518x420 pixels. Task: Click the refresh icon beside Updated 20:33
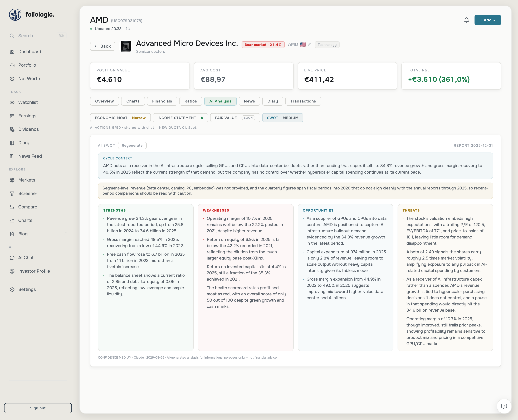128,28
